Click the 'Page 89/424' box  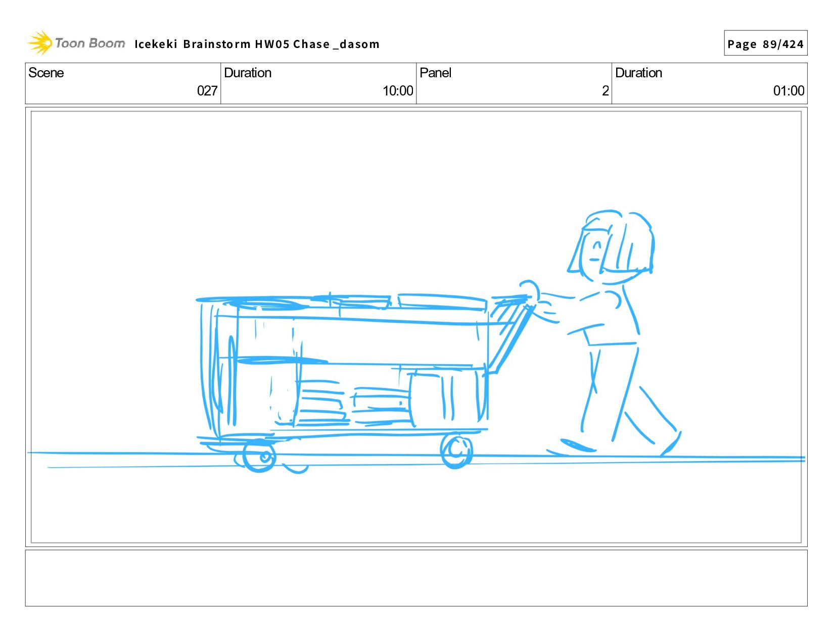[x=765, y=43]
